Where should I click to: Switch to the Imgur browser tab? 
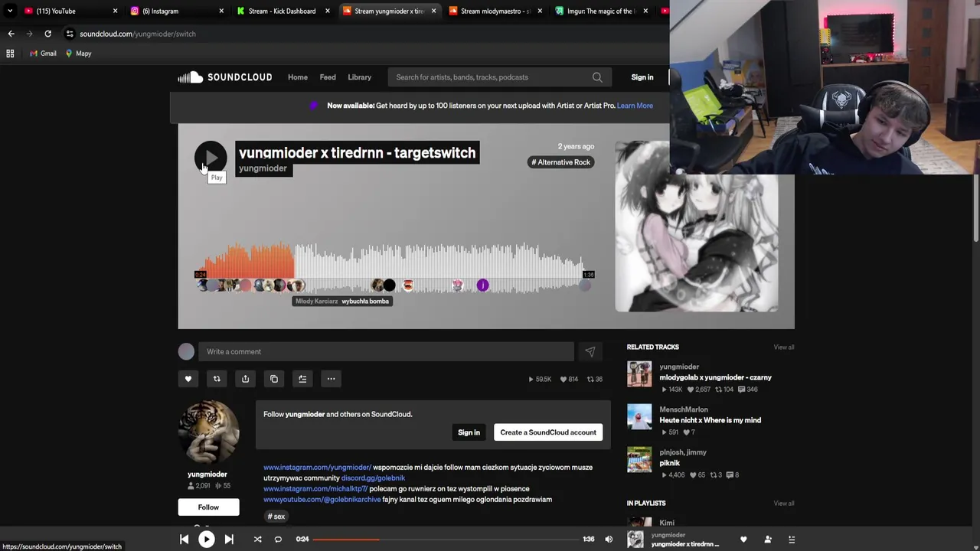point(599,11)
